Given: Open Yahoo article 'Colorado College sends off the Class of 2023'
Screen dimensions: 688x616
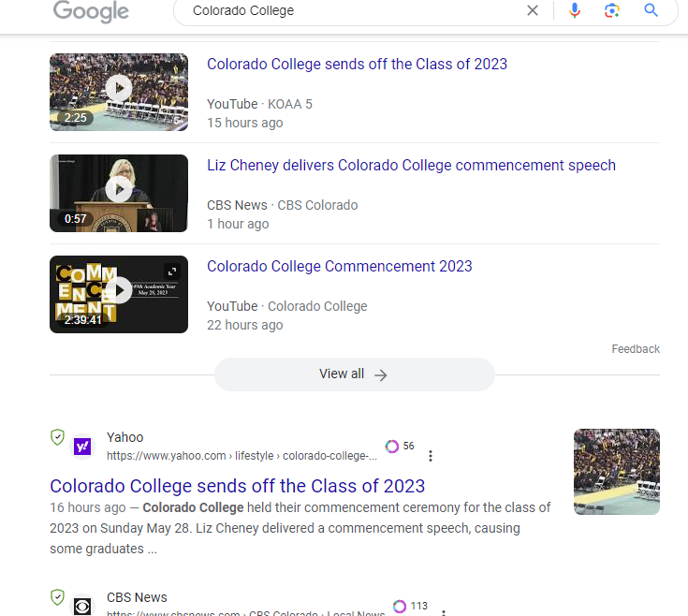Looking at the screenshot, I should (x=238, y=486).
